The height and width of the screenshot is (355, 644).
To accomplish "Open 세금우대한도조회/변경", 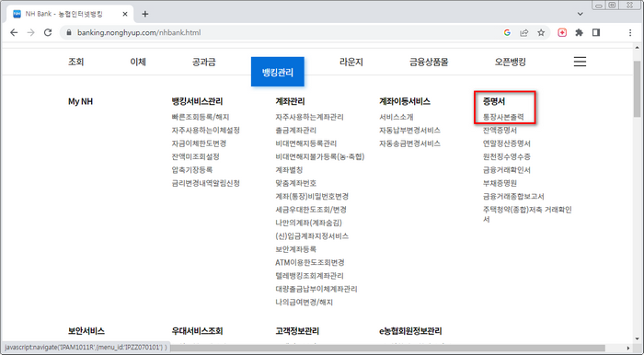I will [x=311, y=210].
